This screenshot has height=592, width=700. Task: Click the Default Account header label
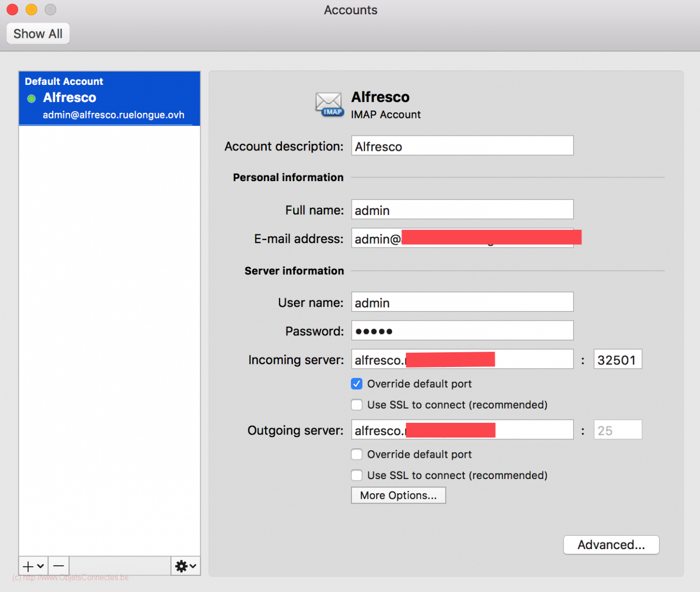[x=64, y=81]
